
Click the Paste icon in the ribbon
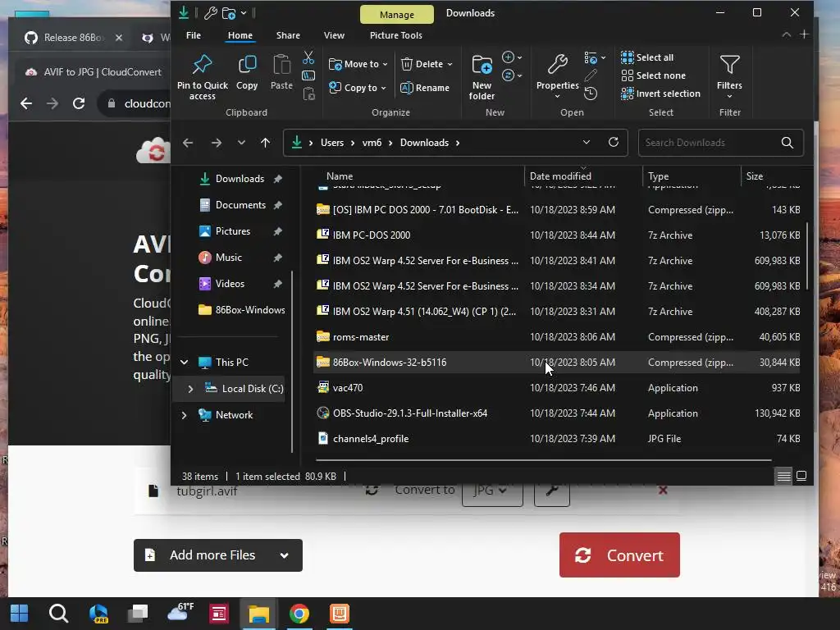point(281,72)
